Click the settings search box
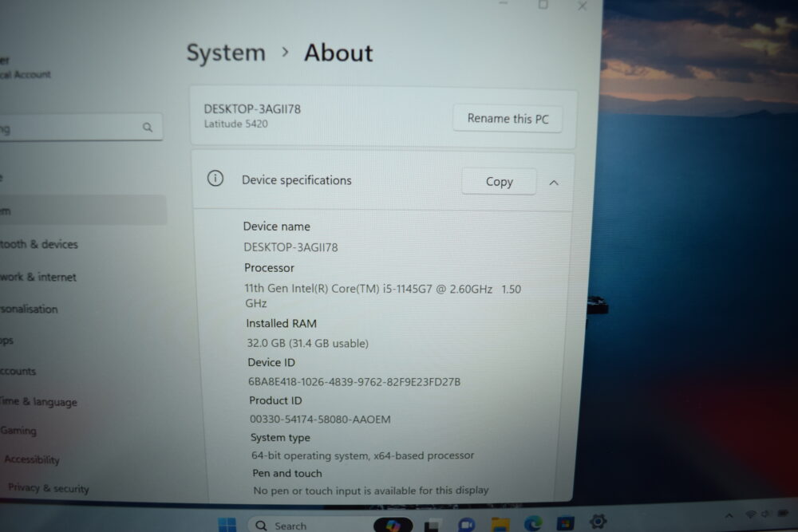This screenshot has width=798, height=532. pyautogui.click(x=81, y=127)
